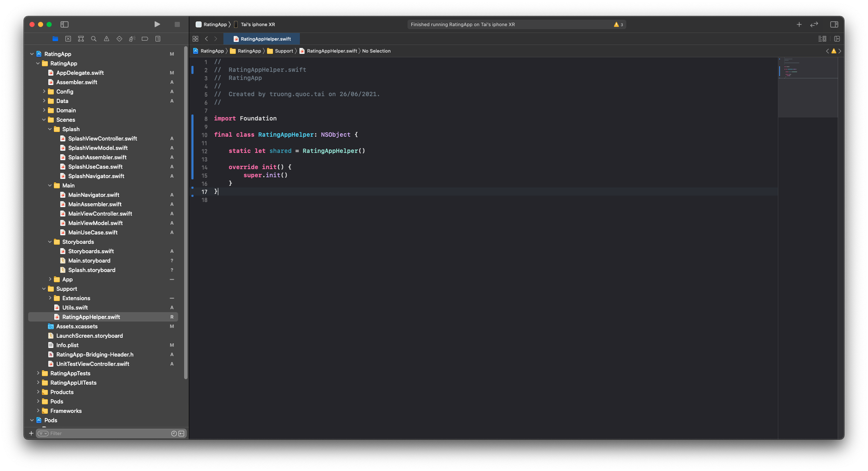Open the Report navigator icon
The height and width of the screenshot is (471, 868).
158,39
